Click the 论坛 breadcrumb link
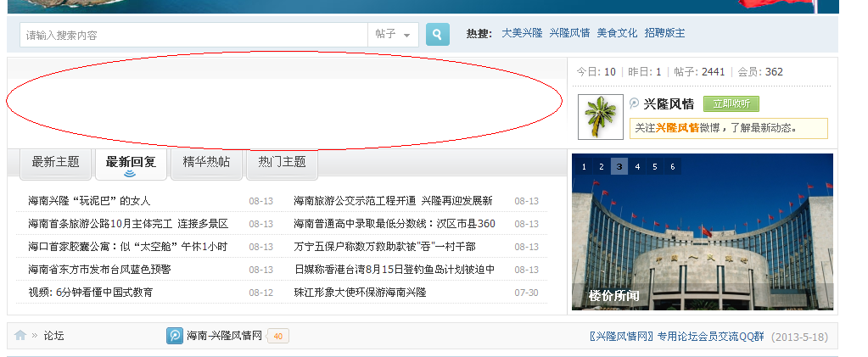868x357 pixels. click(53, 336)
